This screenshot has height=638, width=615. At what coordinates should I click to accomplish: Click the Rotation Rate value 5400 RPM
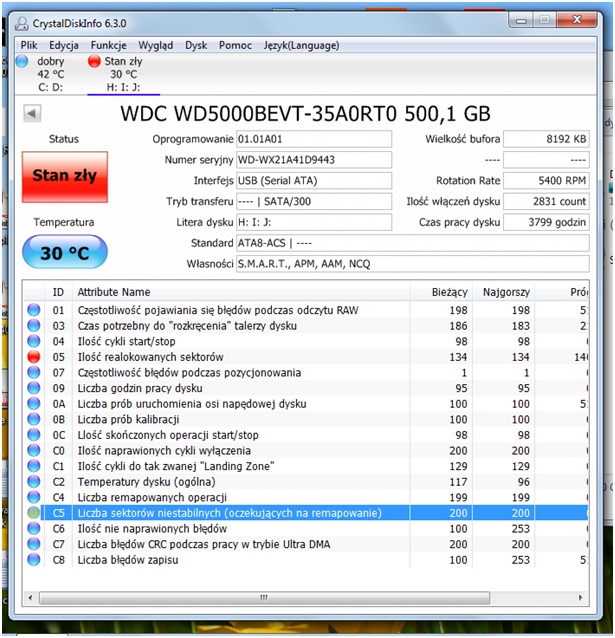pyautogui.click(x=546, y=180)
